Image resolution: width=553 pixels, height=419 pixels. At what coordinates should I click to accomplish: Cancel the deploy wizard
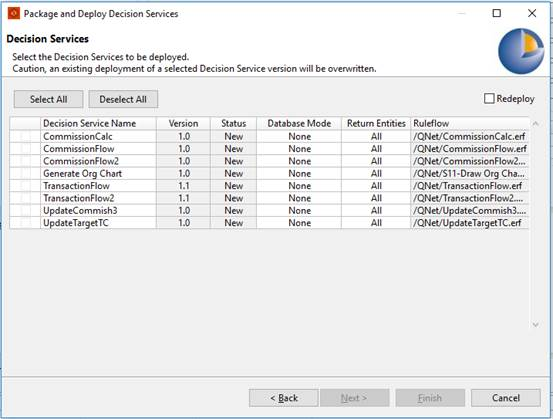pos(506,398)
